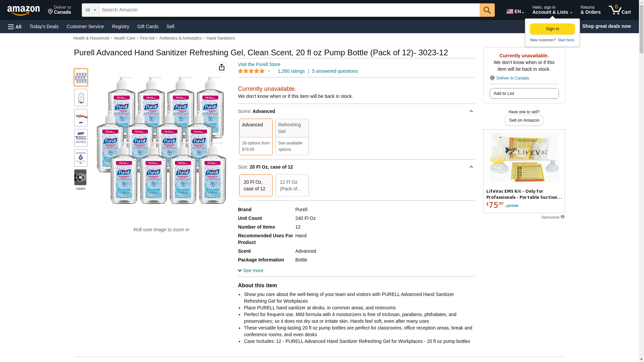Type in the Search Amazon field
The image size is (644, 362).
click(x=289, y=10)
